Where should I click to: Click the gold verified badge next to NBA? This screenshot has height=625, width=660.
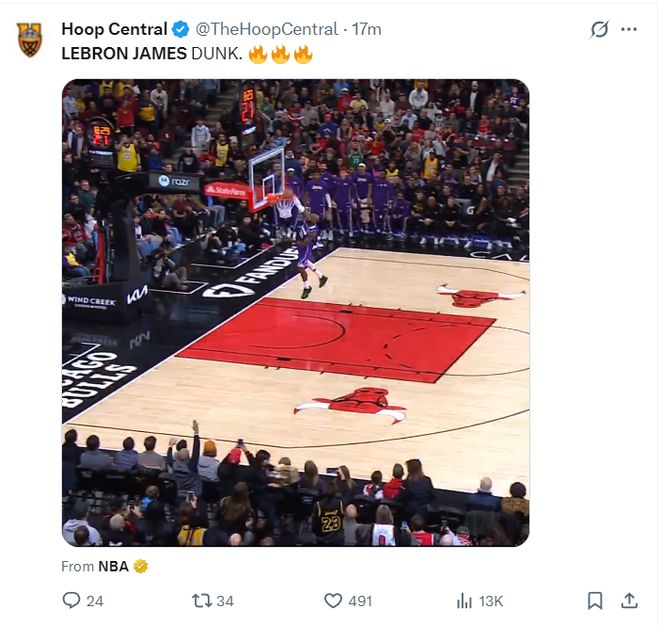pos(141,566)
